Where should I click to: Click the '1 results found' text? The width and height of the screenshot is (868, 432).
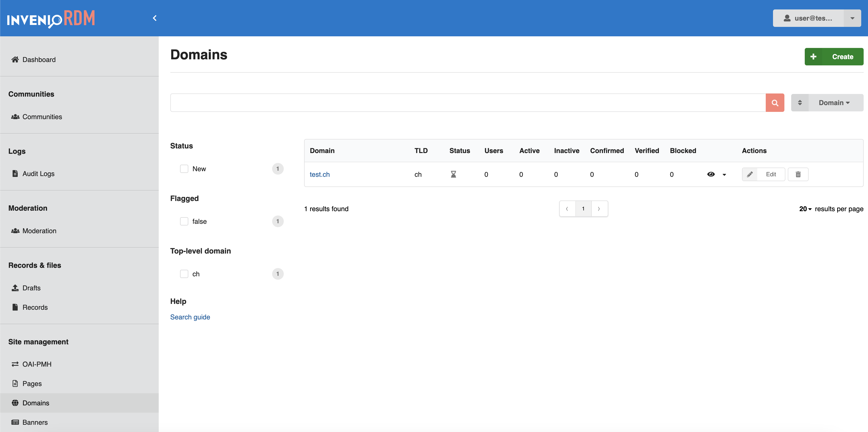[x=326, y=209]
